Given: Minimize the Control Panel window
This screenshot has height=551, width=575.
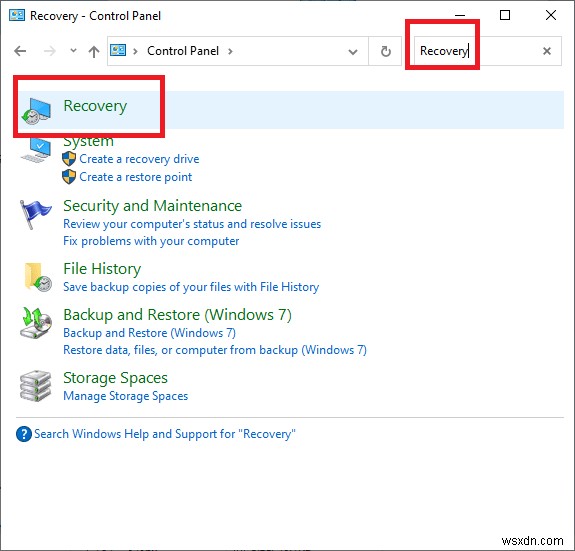Looking at the screenshot, I should pos(460,15).
